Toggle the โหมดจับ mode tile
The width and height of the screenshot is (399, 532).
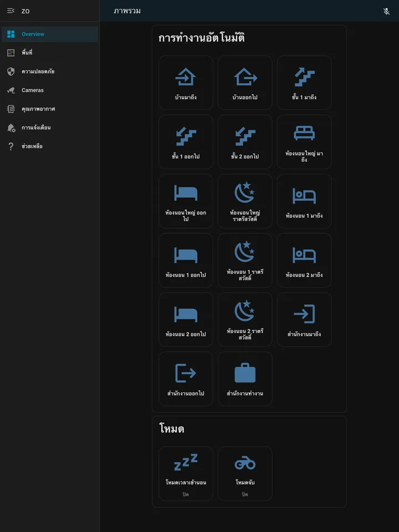pyautogui.click(x=245, y=474)
